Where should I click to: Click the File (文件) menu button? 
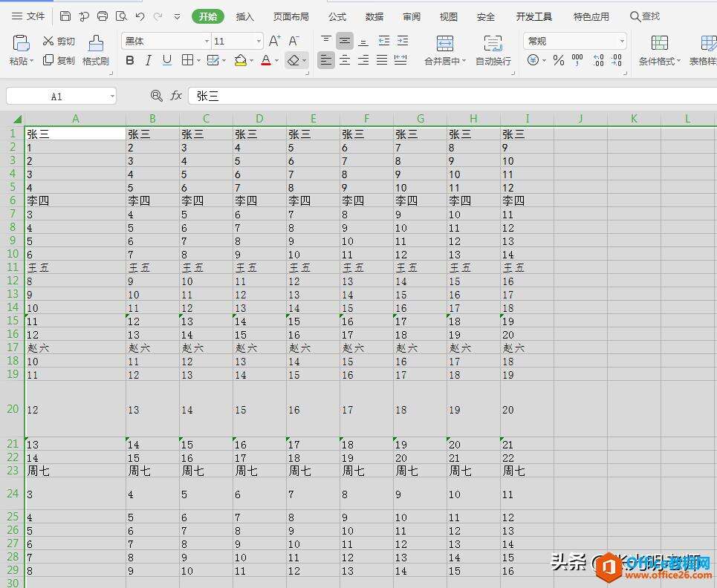coord(28,16)
